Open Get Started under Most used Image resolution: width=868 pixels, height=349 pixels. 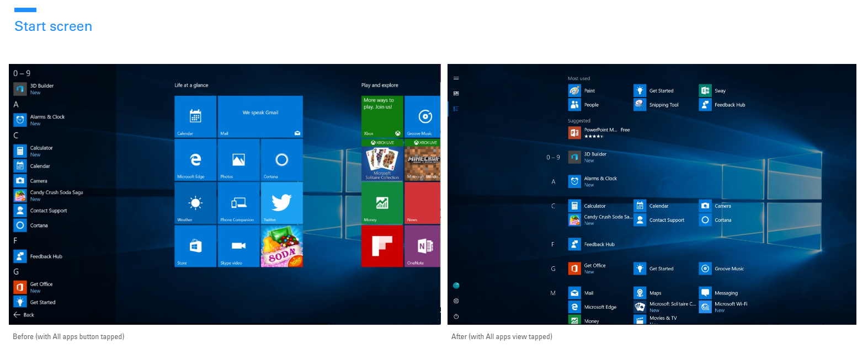click(654, 90)
